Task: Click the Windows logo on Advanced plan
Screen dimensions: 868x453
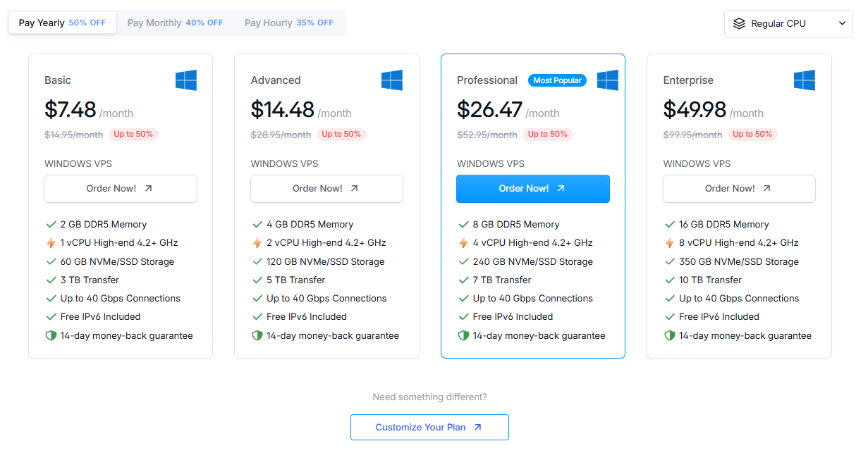Action: [x=392, y=80]
